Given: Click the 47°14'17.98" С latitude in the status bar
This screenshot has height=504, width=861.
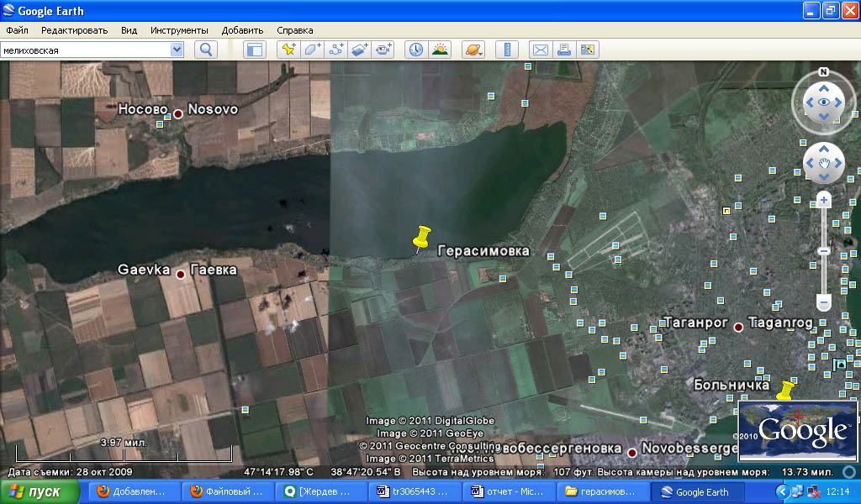Looking at the screenshot, I should 278,471.
